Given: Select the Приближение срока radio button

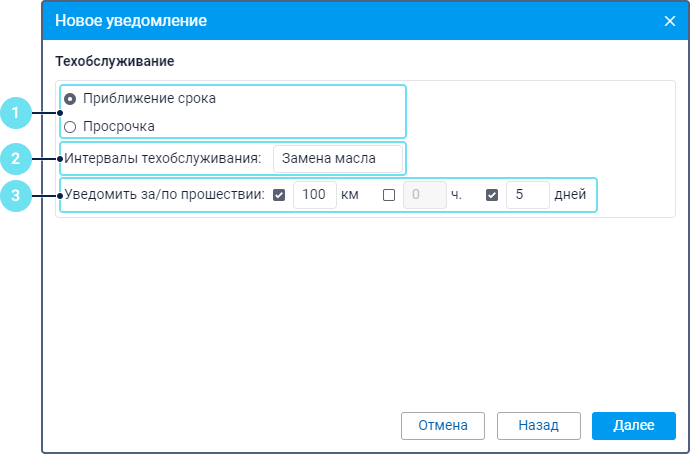Looking at the screenshot, I should pyautogui.click(x=70, y=99).
